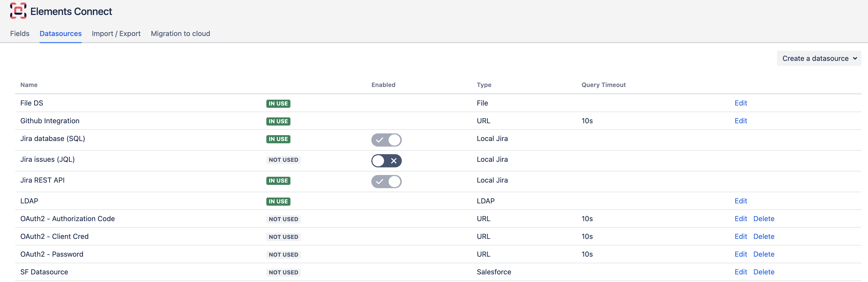868x282 pixels.
Task: Click the Elements Connect logo icon
Action: click(18, 11)
